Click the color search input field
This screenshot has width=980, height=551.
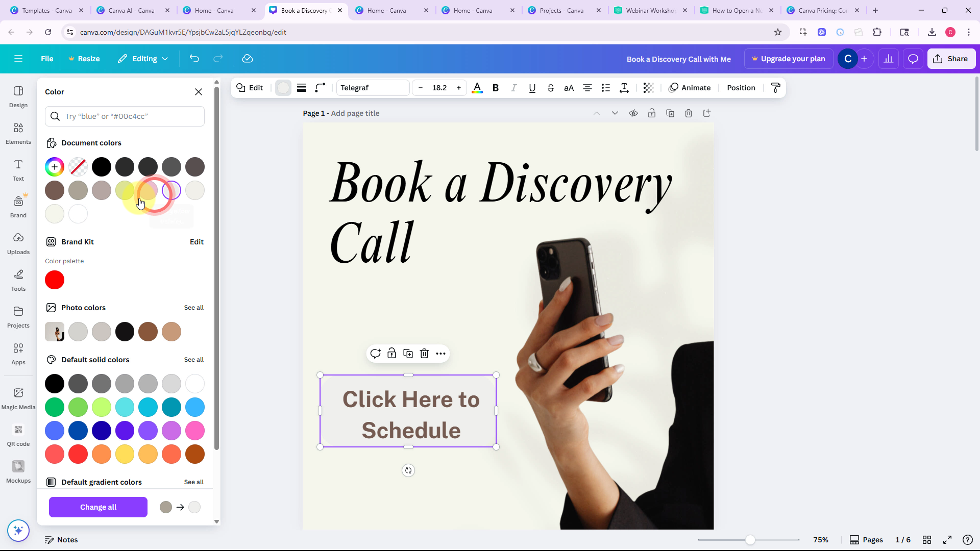coord(125,116)
